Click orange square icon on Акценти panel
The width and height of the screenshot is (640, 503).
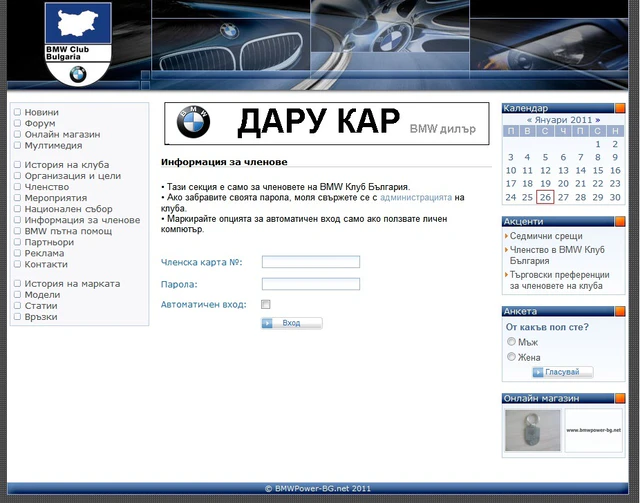click(620, 221)
